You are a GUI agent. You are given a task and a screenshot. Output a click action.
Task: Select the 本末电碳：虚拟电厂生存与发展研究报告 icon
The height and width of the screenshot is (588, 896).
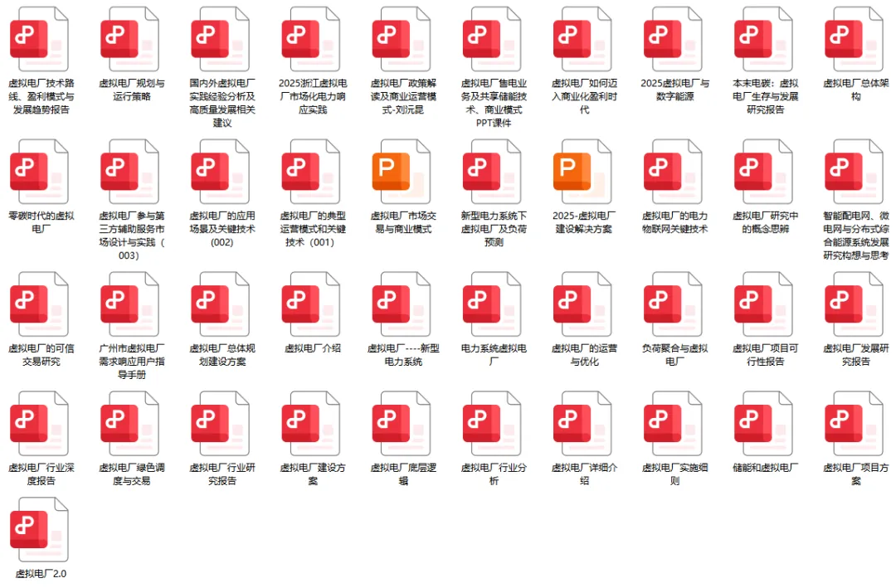[x=764, y=40]
